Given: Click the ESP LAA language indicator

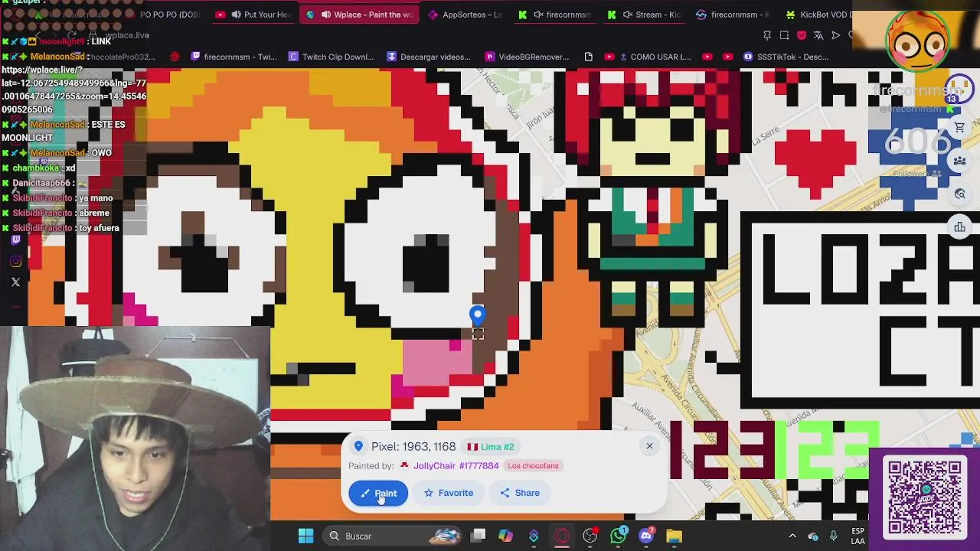Looking at the screenshot, I should click(857, 536).
